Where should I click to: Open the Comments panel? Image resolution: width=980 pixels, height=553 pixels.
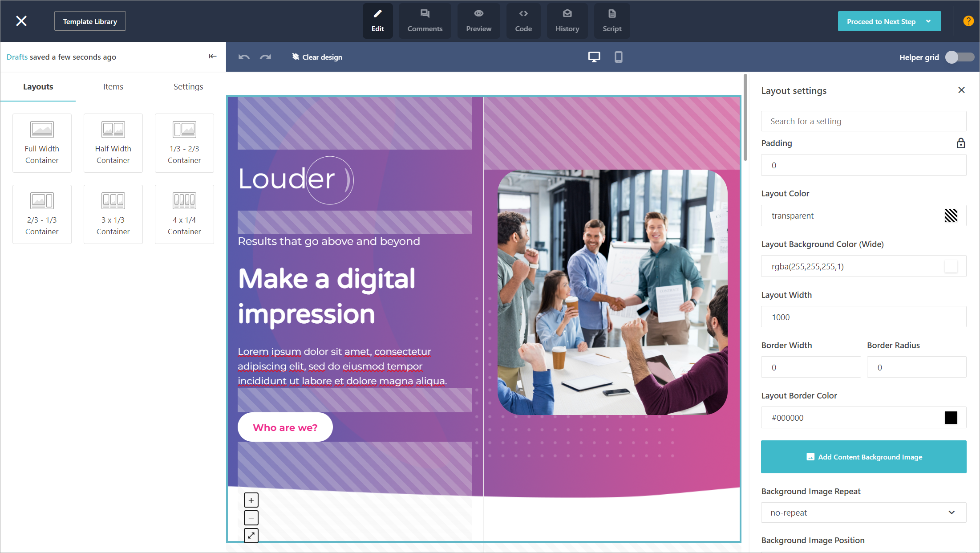[425, 21]
